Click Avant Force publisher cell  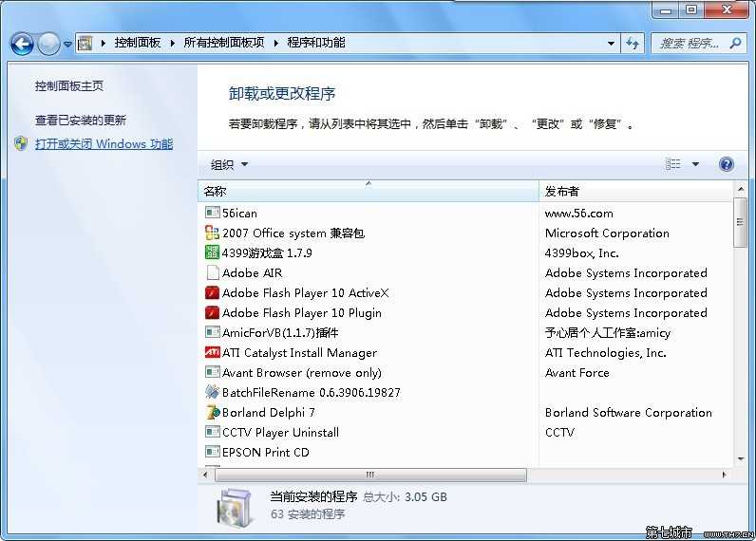[x=577, y=372]
